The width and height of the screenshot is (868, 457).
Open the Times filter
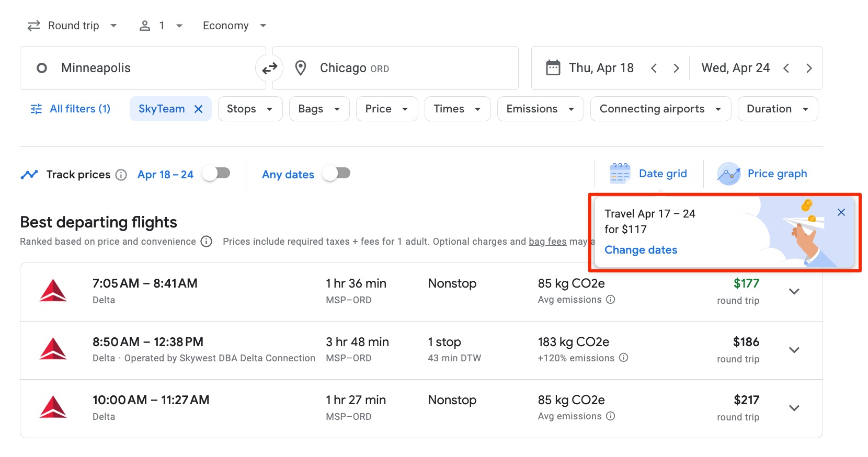point(458,109)
